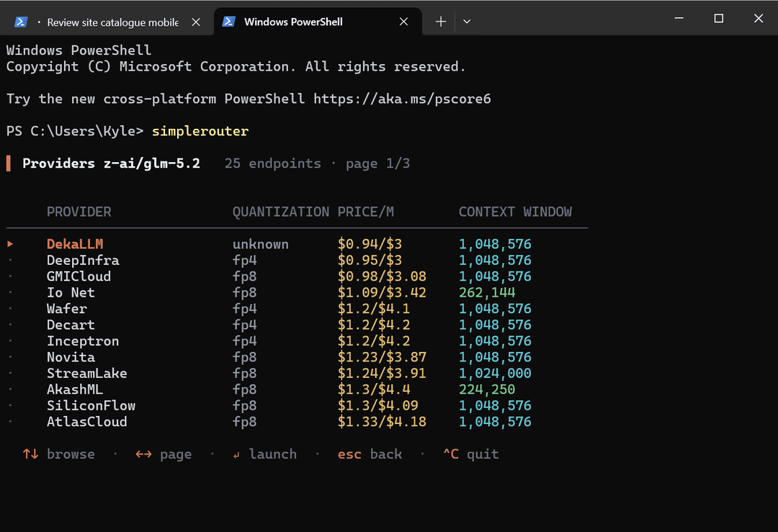Select the Decart provider row
This screenshot has height=532, width=778.
297,325
